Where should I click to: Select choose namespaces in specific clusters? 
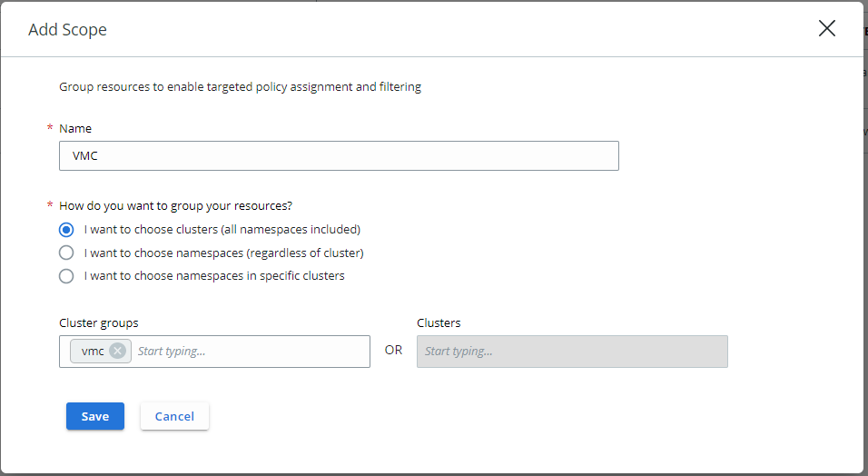[x=66, y=276]
